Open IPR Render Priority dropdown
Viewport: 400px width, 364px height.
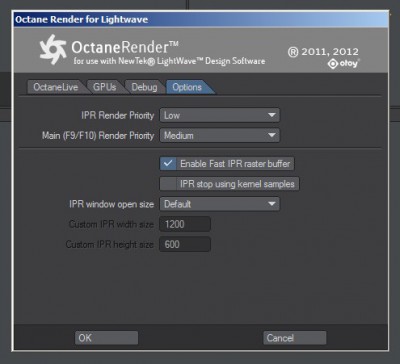tap(220, 115)
